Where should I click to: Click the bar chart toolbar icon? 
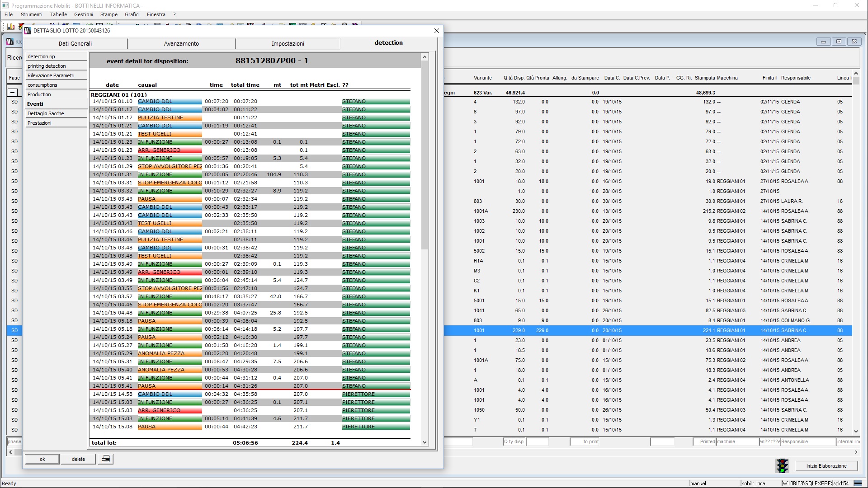(x=11, y=26)
